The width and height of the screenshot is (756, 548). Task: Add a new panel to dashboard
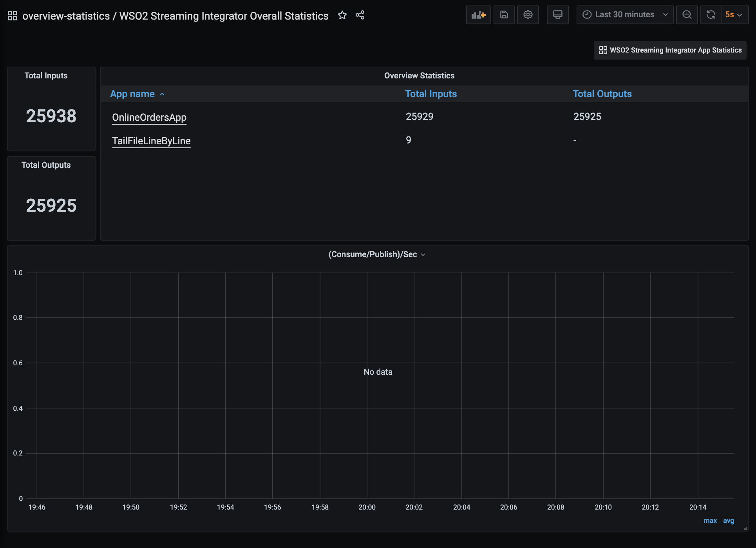point(478,15)
